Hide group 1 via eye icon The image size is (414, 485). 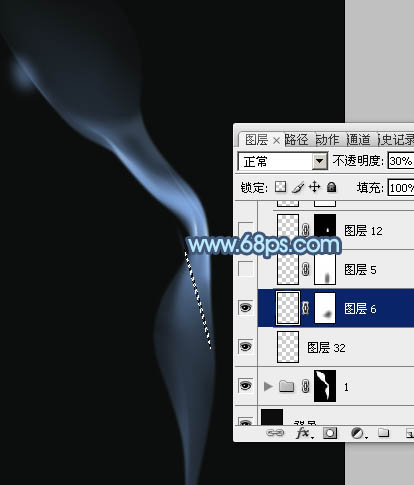(246, 386)
